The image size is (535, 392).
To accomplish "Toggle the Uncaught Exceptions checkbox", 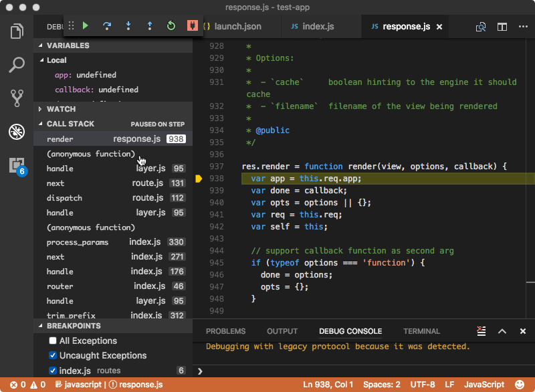I will point(53,355).
